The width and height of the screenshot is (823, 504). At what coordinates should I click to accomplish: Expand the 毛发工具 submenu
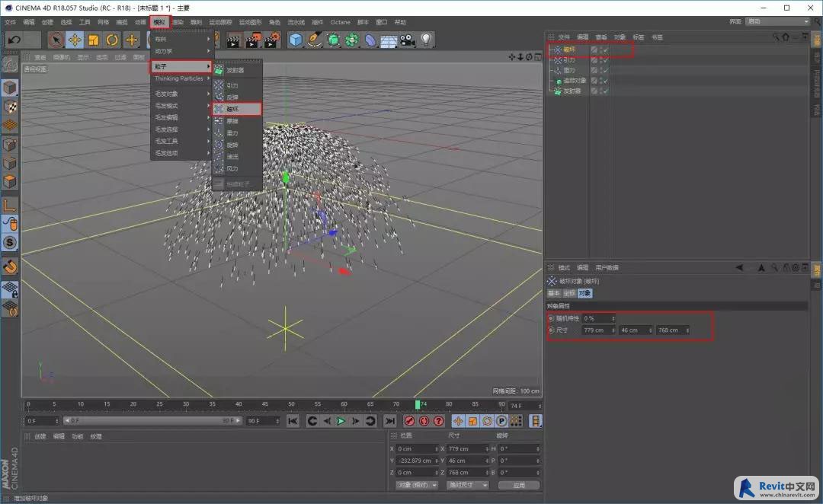[181, 141]
